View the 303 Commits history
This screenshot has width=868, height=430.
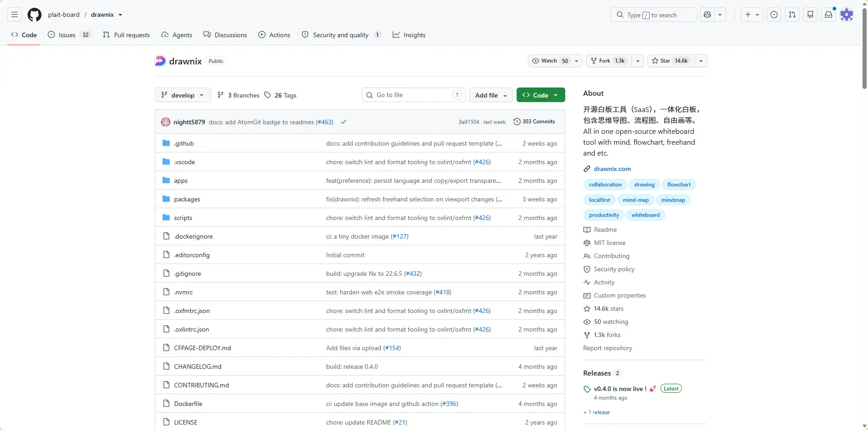click(x=534, y=122)
